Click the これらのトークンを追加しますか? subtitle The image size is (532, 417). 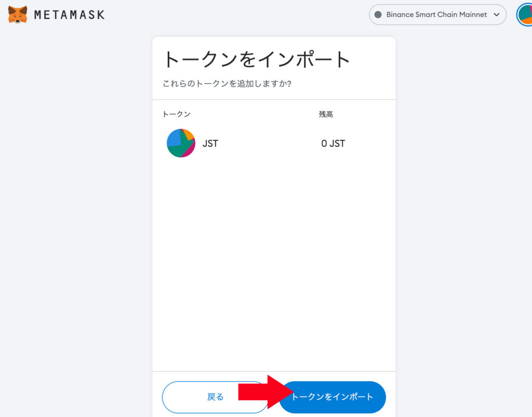227,84
